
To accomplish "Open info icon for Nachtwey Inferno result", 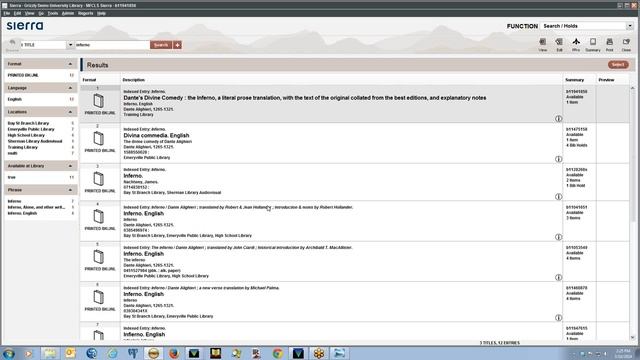I will coord(558,196).
